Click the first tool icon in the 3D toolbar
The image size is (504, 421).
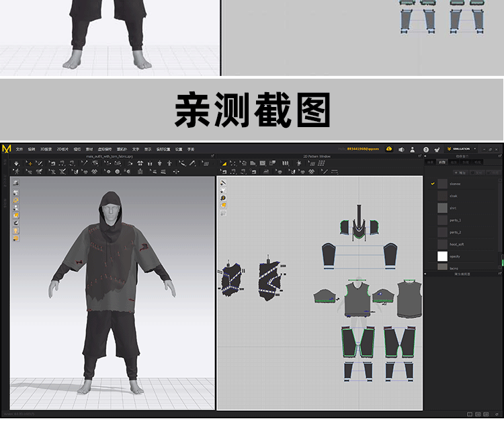[16, 163]
